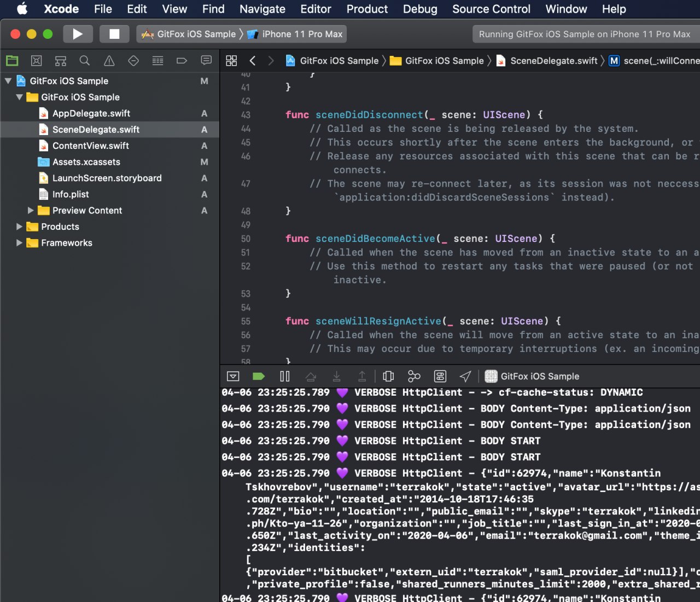Show the Symbol navigator
700x602 pixels.
61,61
